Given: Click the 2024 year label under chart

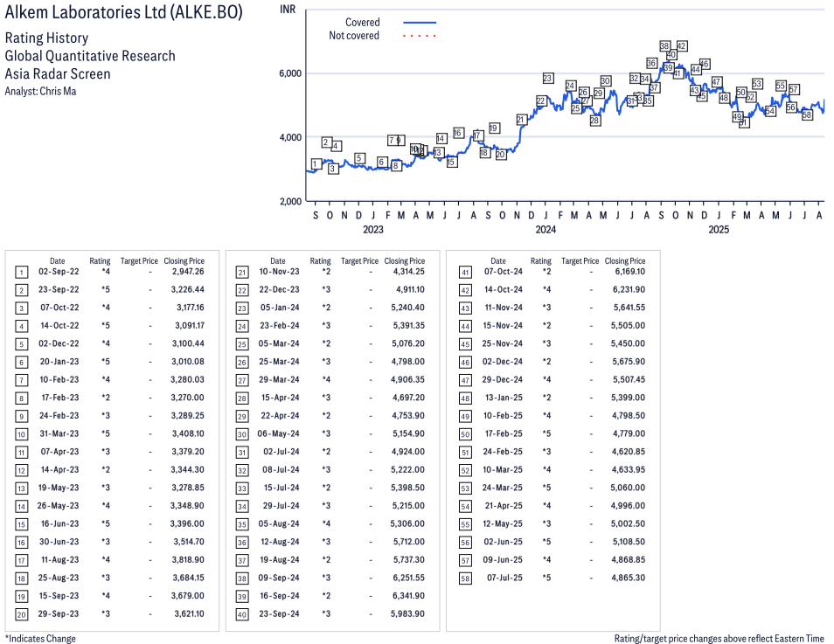Looking at the screenshot, I should coord(546,230).
